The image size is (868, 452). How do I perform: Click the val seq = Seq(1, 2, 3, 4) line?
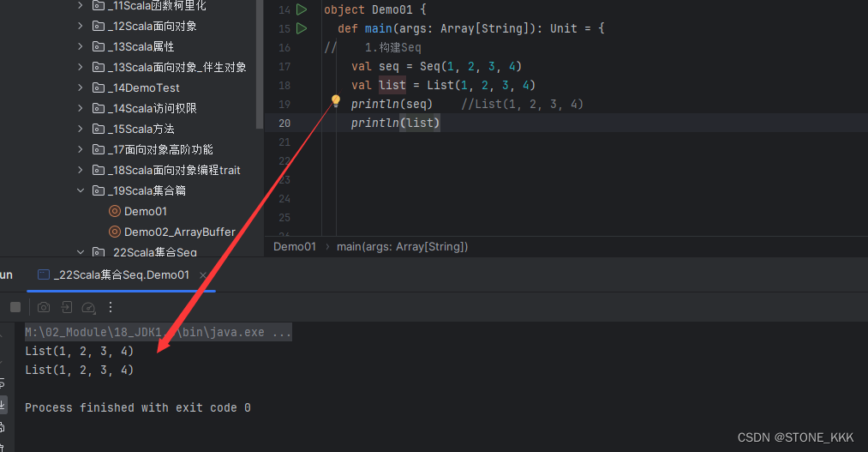point(436,67)
